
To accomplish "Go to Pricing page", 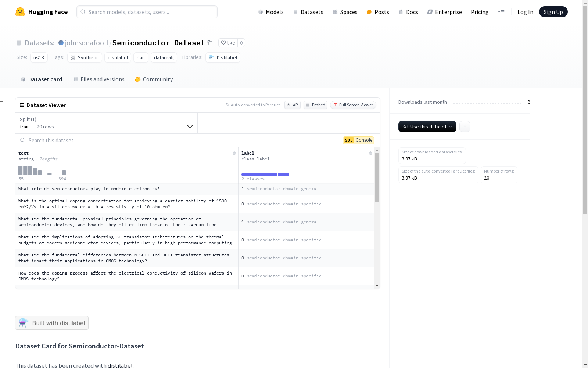I will [480, 12].
